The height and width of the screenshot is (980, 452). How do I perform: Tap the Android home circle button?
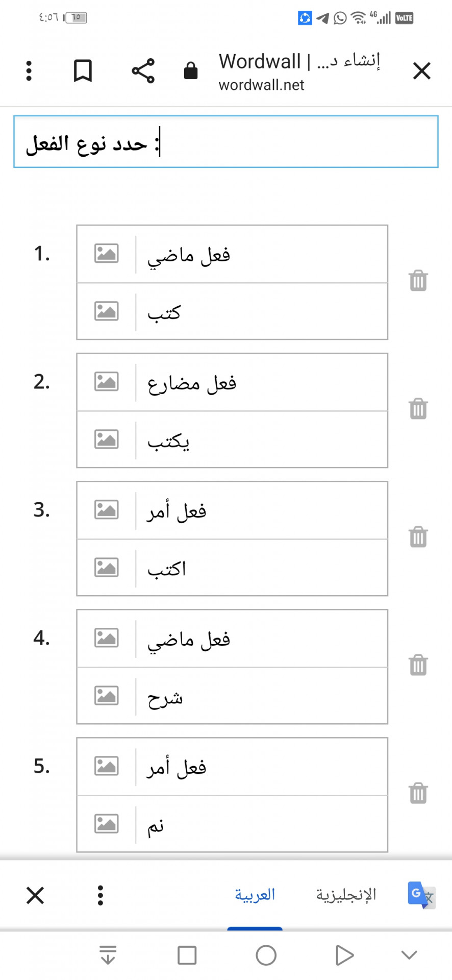[266, 955]
